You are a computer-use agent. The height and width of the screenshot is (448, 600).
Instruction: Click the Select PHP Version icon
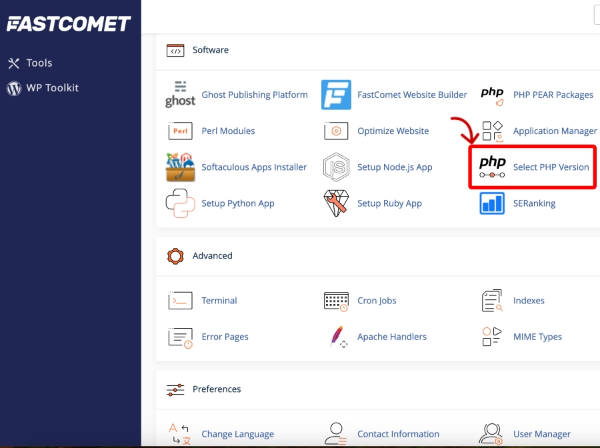point(492,167)
